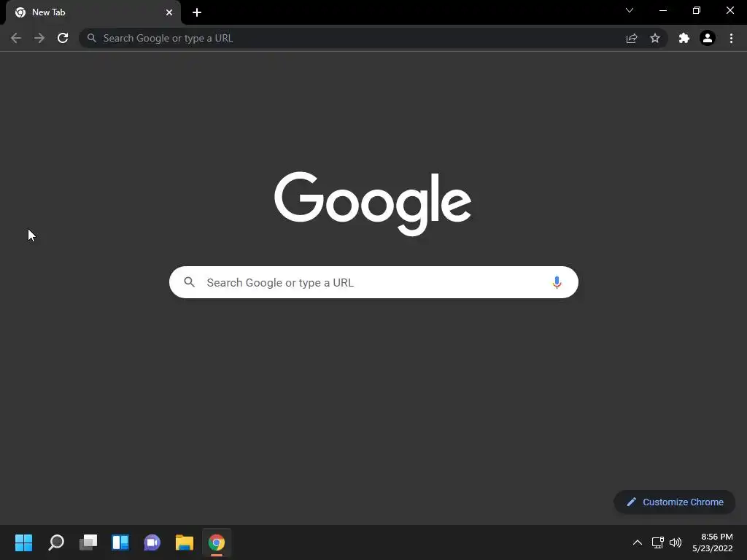Open a new tab with the plus button

(197, 12)
